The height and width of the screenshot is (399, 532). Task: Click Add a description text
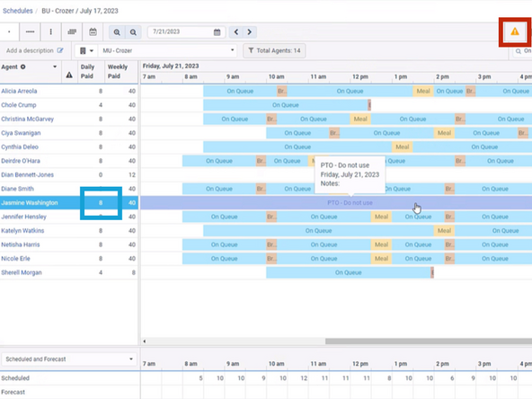pyautogui.click(x=30, y=50)
